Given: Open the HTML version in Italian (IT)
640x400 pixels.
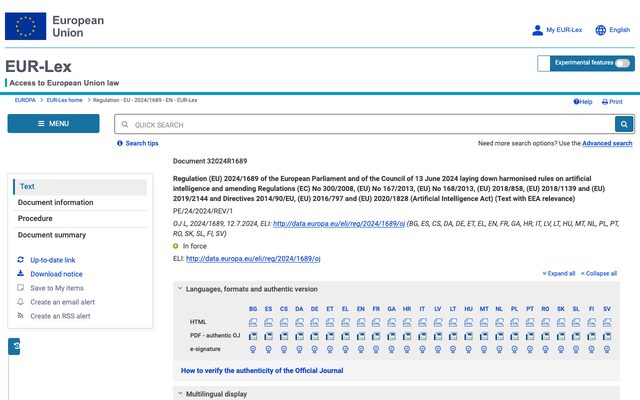Looking at the screenshot, I should (x=422, y=322).
